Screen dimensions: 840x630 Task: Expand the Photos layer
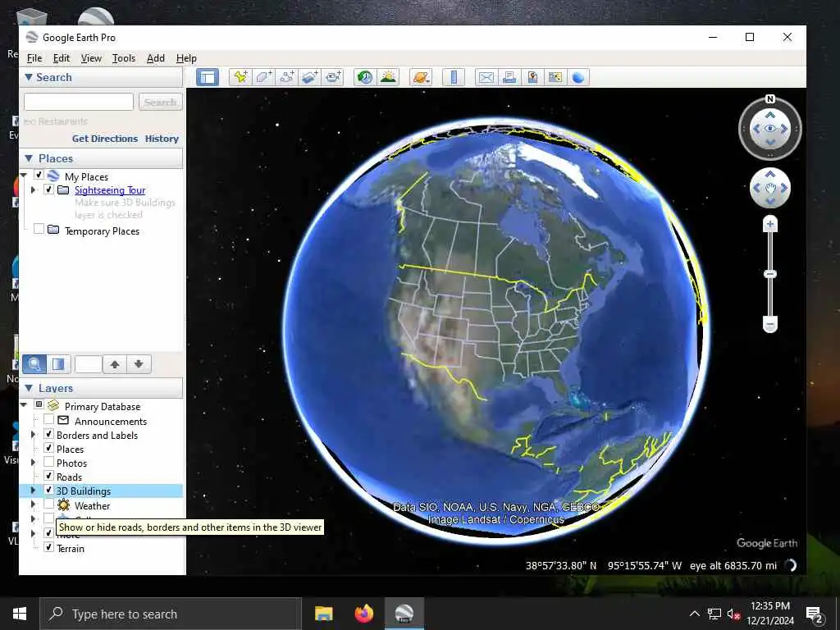[x=33, y=463]
